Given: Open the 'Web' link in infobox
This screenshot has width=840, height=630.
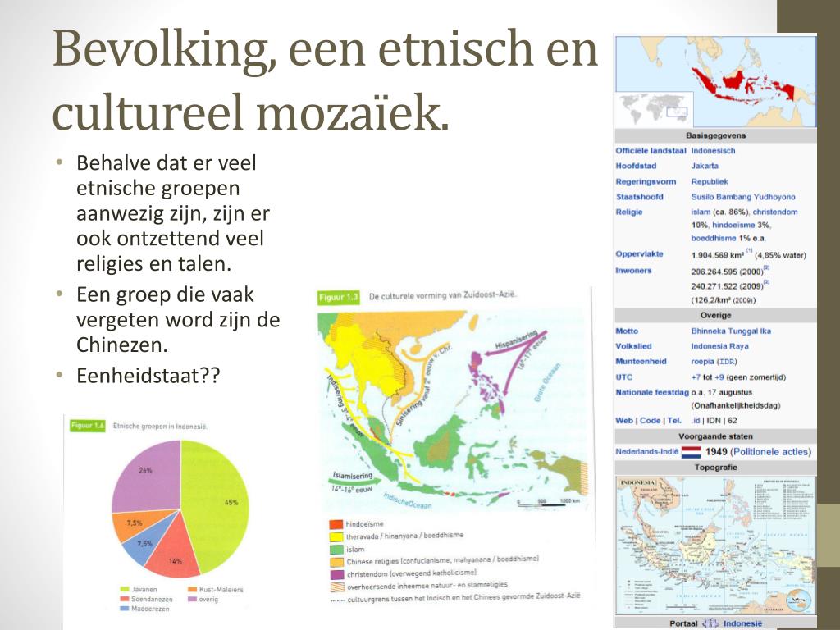Looking at the screenshot, I should click(x=624, y=421).
